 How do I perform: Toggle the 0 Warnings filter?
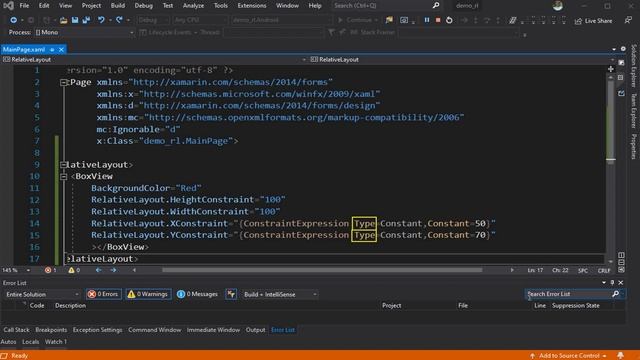point(148,294)
